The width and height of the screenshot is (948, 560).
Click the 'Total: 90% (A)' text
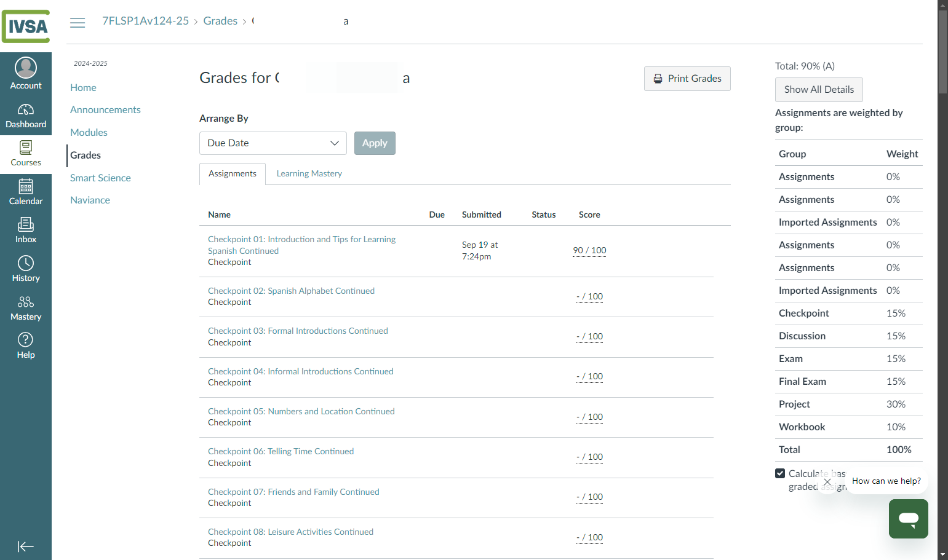pyautogui.click(x=805, y=66)
